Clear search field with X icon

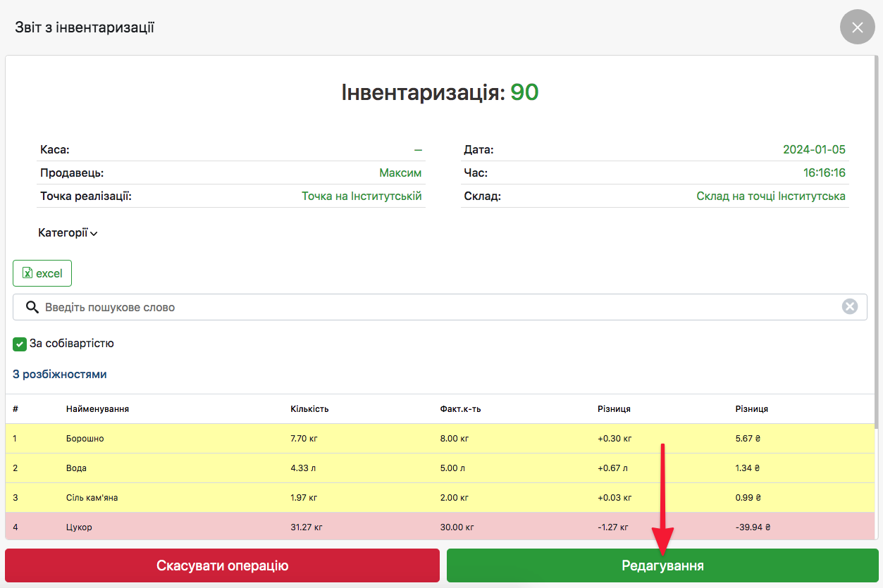(x=850, y=307)
